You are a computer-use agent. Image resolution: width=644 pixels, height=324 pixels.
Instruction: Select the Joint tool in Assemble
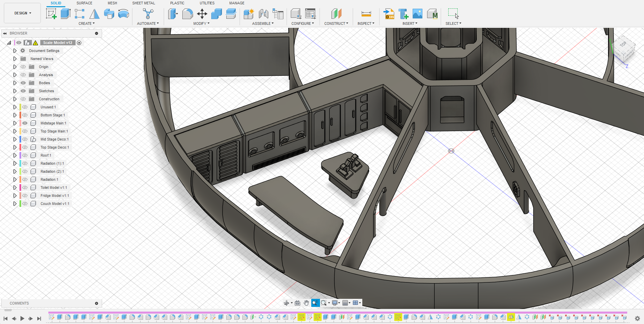264,14
